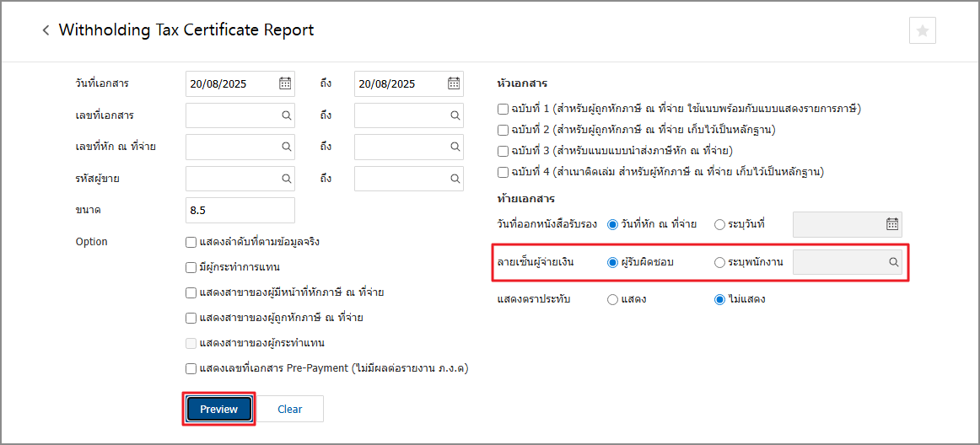Open calendar for the end document date
980x445 pixels.
point(454,83)
